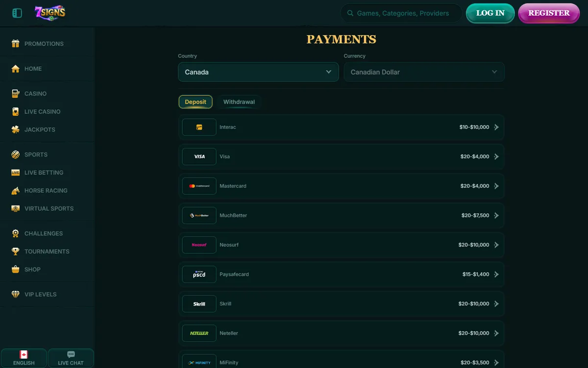Click the Challenges medal icon
The height and width of the screenshot is (368, 588).
16,234
